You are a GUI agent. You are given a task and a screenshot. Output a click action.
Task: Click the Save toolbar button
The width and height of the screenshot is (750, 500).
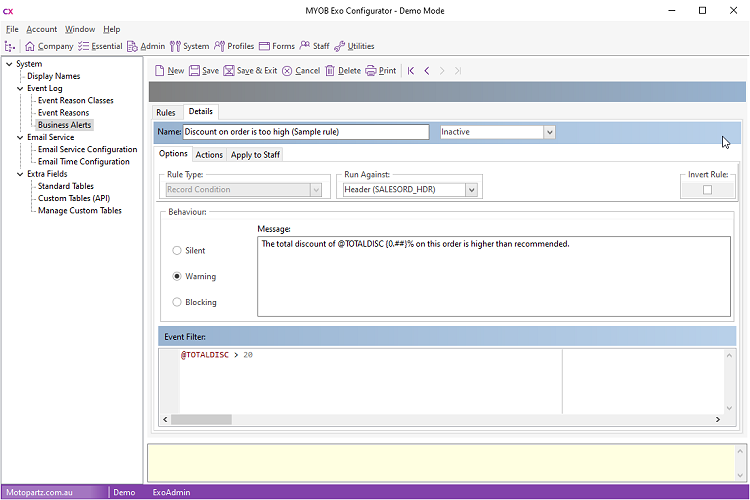click(204, 71)
